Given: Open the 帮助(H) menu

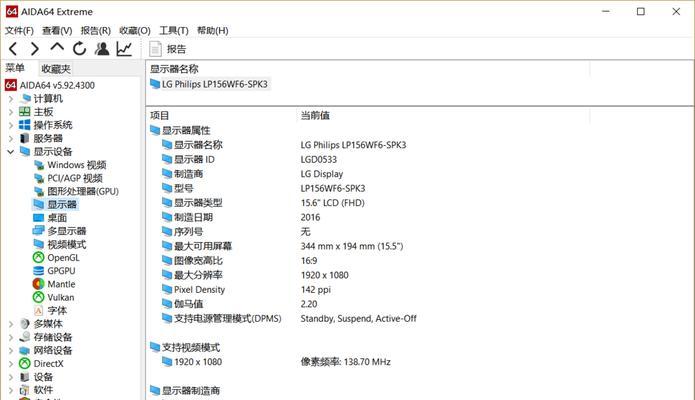Looking at the screenshot, I should pyautogui.click(x=213, y=31).
